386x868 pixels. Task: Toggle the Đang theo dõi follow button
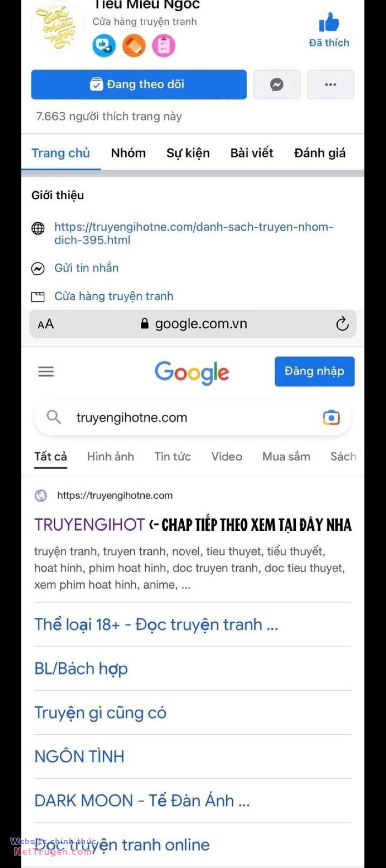[x=139, y=84]
